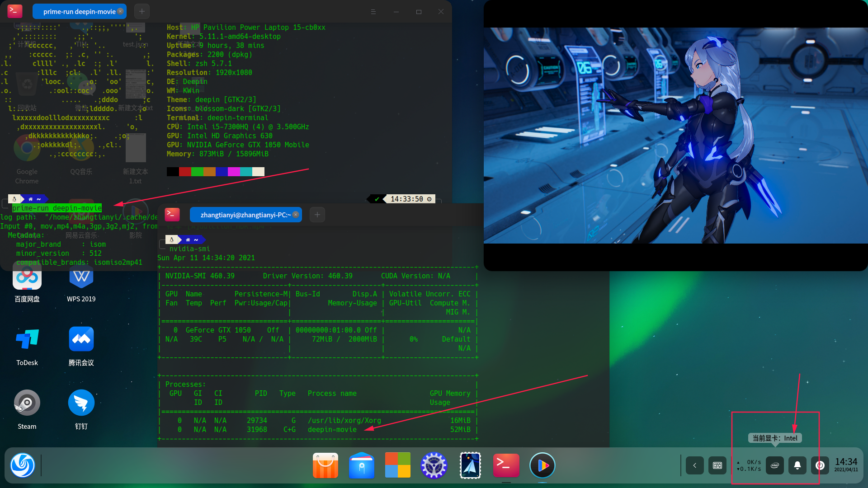The height and width of the screenshot is (488, 868).
Task: Launch the file manager from dock
Action: pyautogui.click(x=361, y=465)
